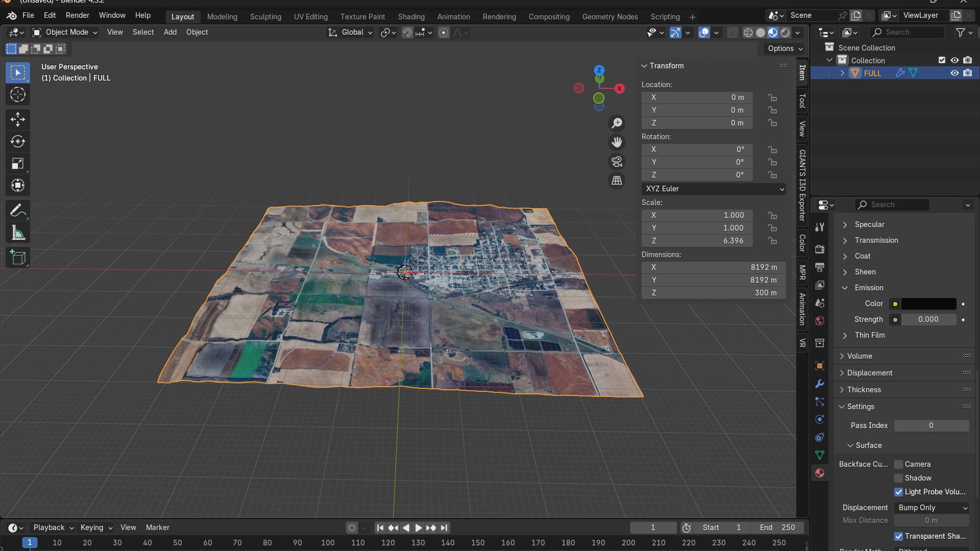
Task: Open the Material properties sphere icon
Action: [820, 473]
